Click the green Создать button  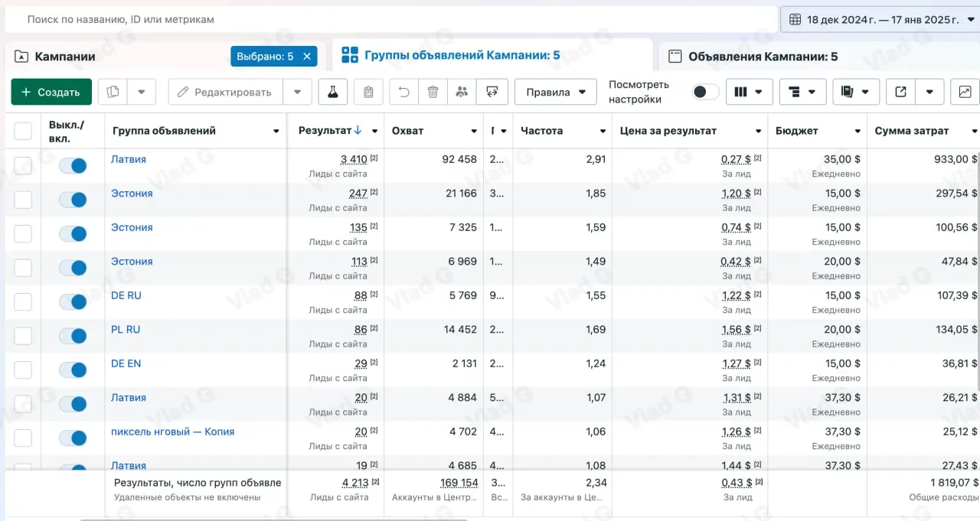[51, 92]
